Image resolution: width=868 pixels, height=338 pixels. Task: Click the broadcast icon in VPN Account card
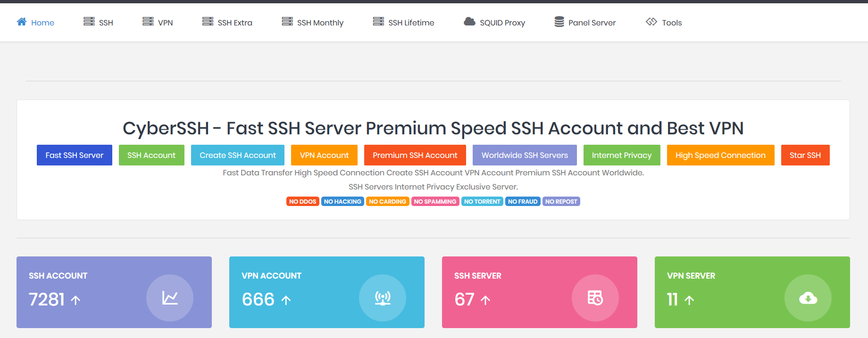(x=383, y=298)
